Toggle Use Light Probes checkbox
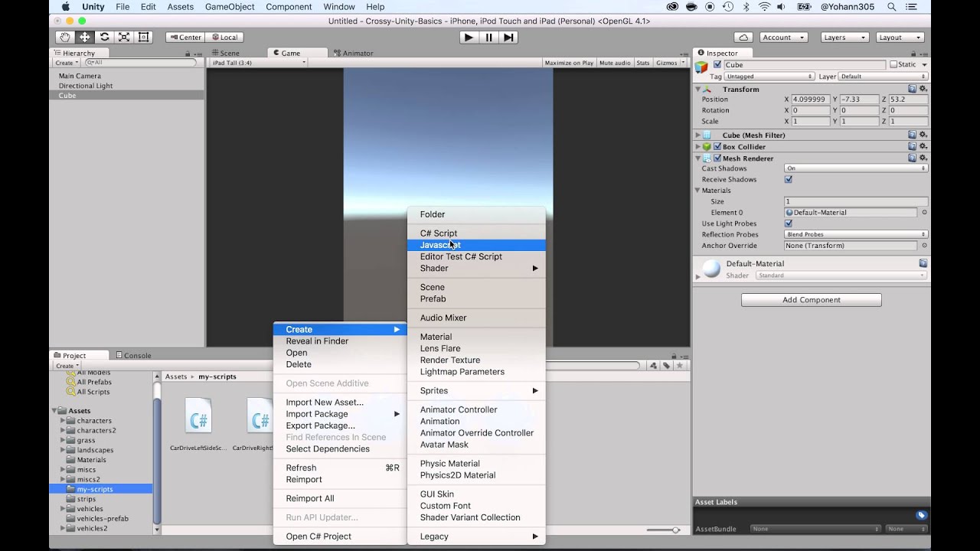Viewport: 980px width, 551px height. [789, 223]
